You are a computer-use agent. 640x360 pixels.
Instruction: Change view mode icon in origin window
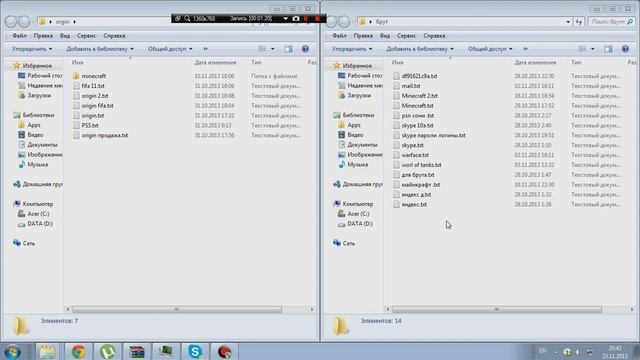tap(263, 49)
